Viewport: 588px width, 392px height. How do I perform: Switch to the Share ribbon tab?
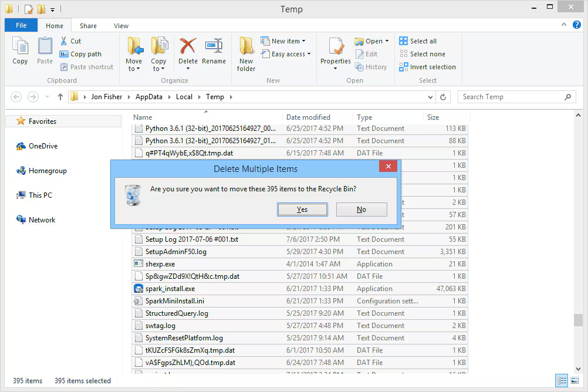(x=88, y=25)
